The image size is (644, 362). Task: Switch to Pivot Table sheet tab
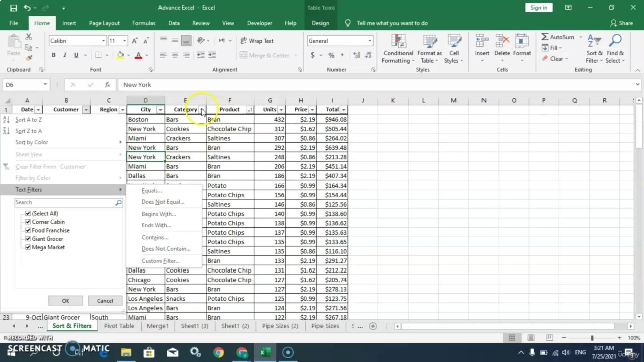119,326
